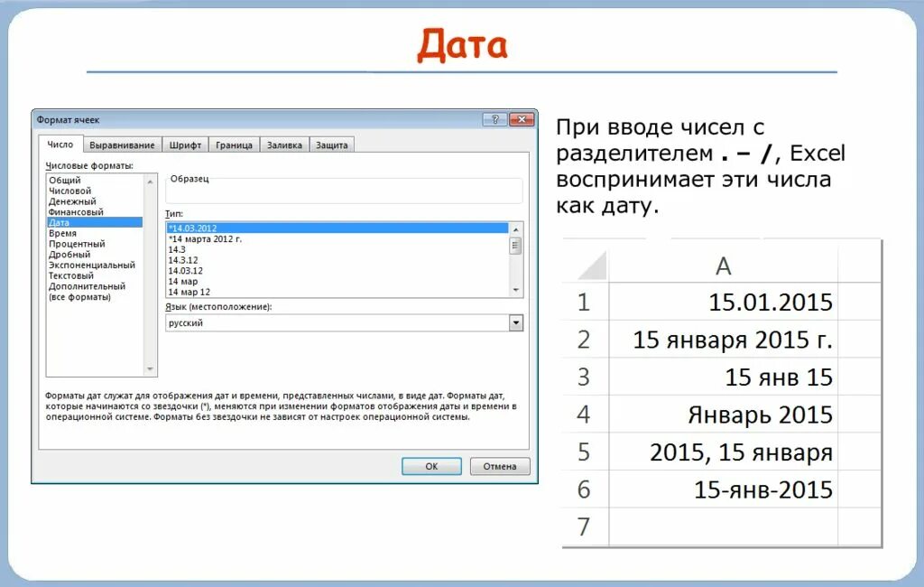Open the Язык (местоположение) dropdown arrow
924x587 pixels.
pos(515,322)
